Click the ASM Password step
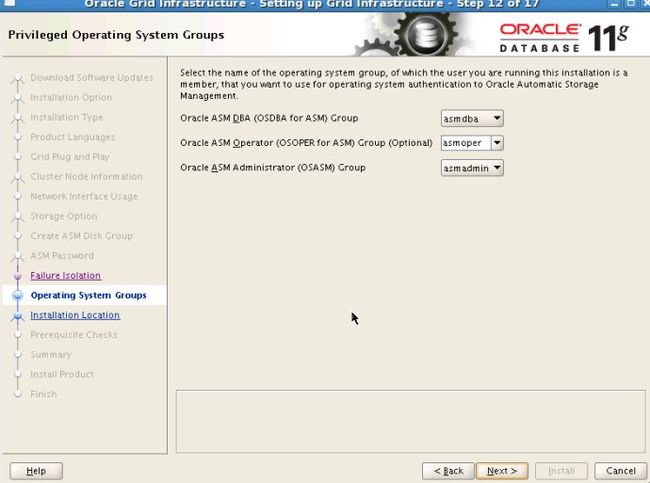Image resolution: width=650 pixels, height=483 pixels. coord(62,256)
